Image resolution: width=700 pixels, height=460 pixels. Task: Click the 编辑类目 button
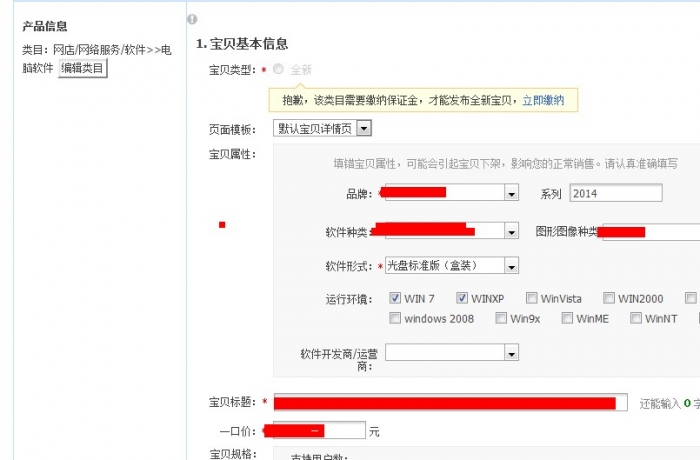tap(82, 69)
